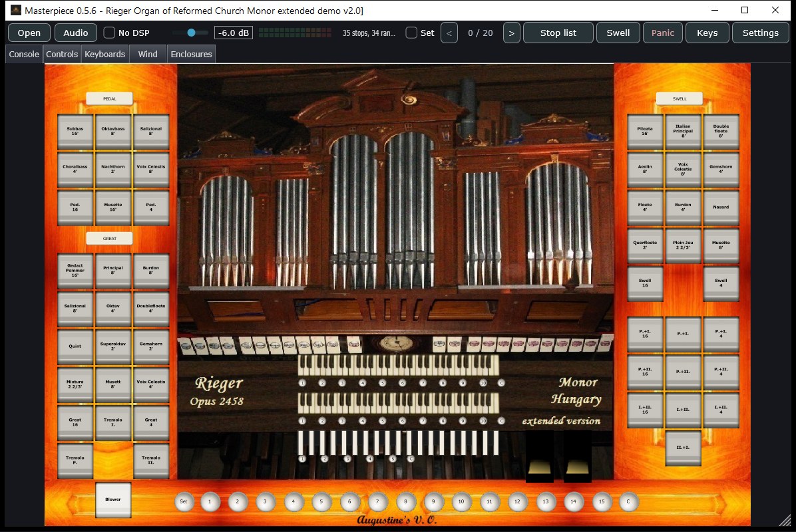The height and width of the screenshot is (532, 796).
Task: Toggle the Swell Pileata 16' stop
Action: (645, 132)
